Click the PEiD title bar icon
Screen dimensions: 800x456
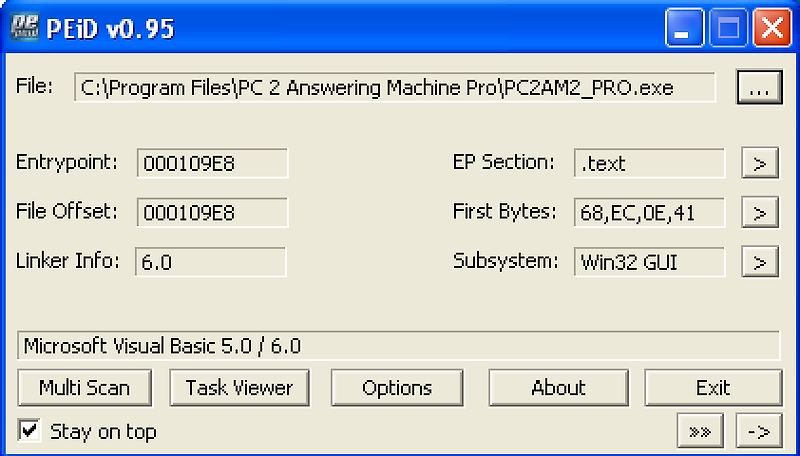point(24,28)
